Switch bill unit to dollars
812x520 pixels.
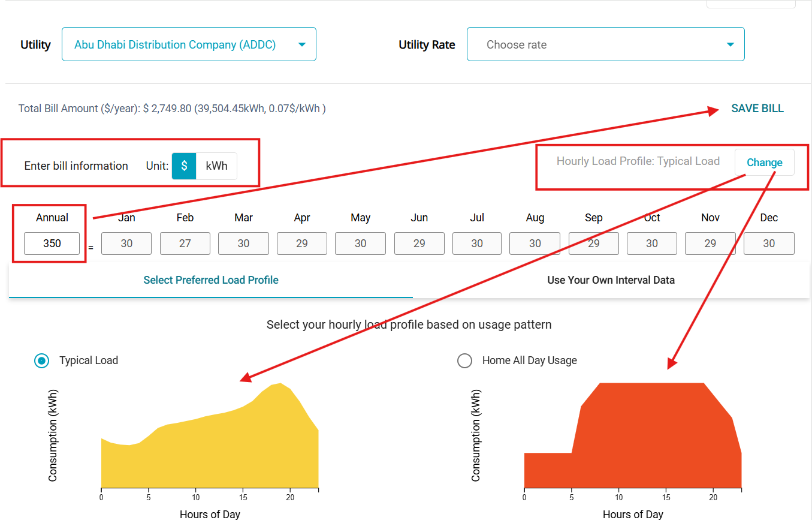pos(184,166)
